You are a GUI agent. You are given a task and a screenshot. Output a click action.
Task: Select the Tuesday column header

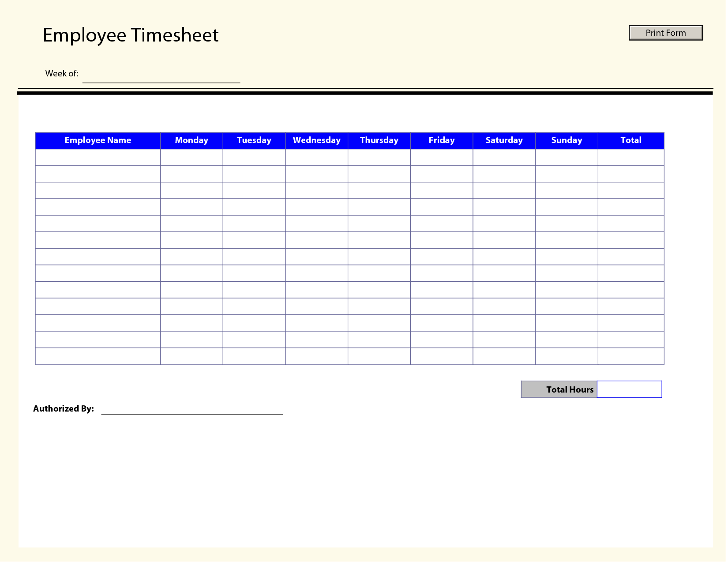[x=254, y=140]
